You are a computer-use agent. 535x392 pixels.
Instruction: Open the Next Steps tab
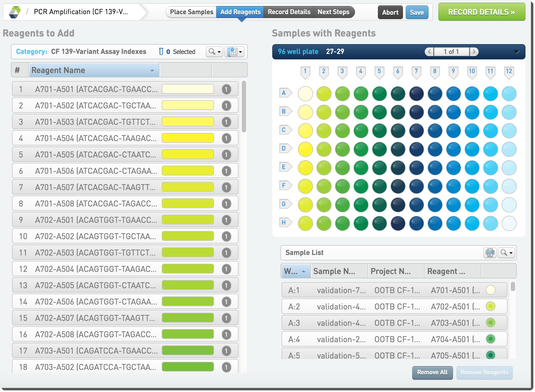tap(333, 12)
